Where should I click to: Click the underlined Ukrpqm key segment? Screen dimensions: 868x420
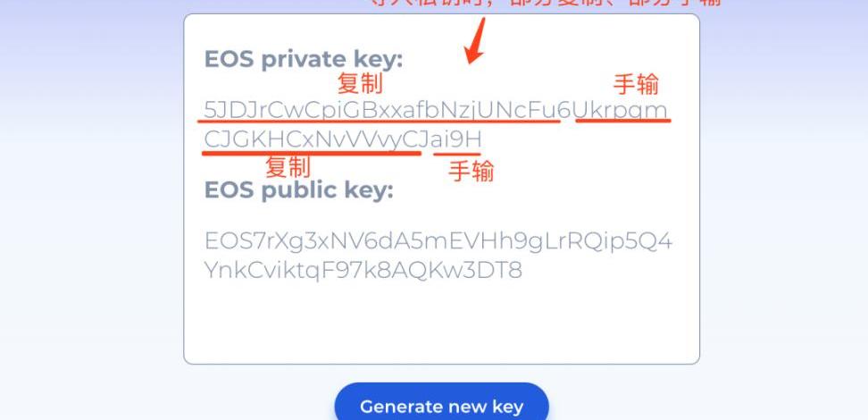pos(621,111)
